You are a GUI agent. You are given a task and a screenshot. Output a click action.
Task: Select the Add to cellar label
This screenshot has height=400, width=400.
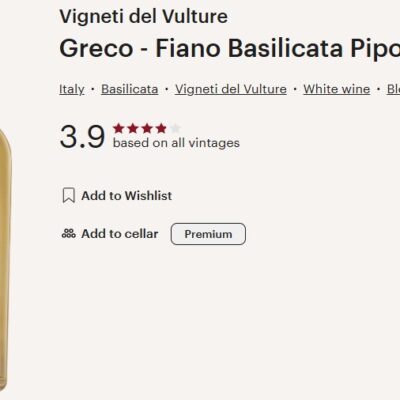pyautogui.click(x=120, y=234)
